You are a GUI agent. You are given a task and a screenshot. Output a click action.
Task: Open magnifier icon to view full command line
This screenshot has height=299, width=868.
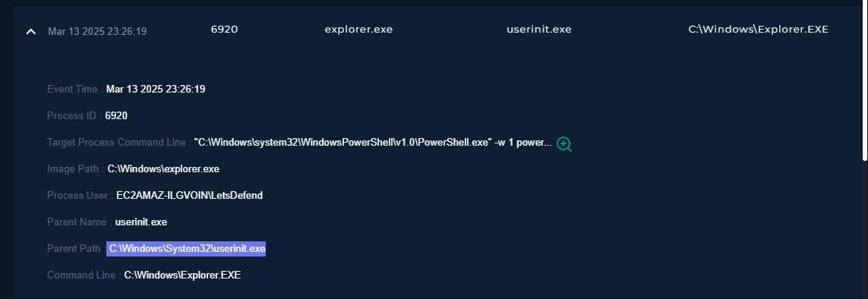[564, 143]
